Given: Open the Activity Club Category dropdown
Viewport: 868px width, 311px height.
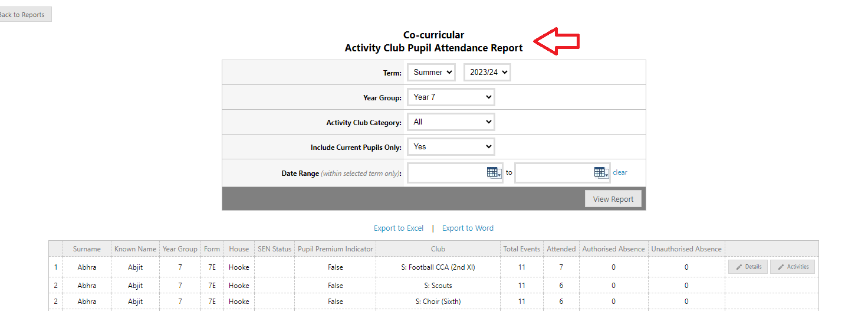Looking at the screenshot, I should pyautogui.click(x=451, y=122).
